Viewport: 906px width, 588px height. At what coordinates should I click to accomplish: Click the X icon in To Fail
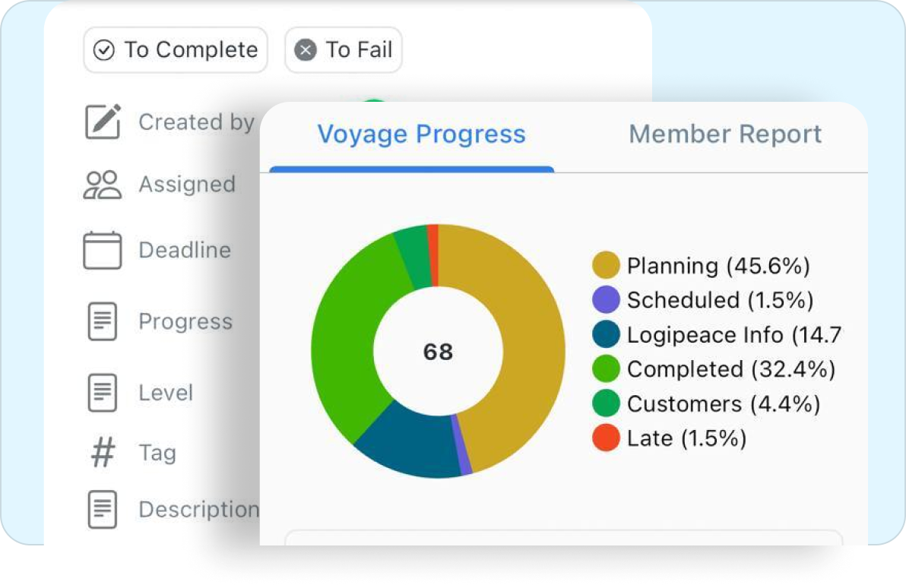pos(305,50)
